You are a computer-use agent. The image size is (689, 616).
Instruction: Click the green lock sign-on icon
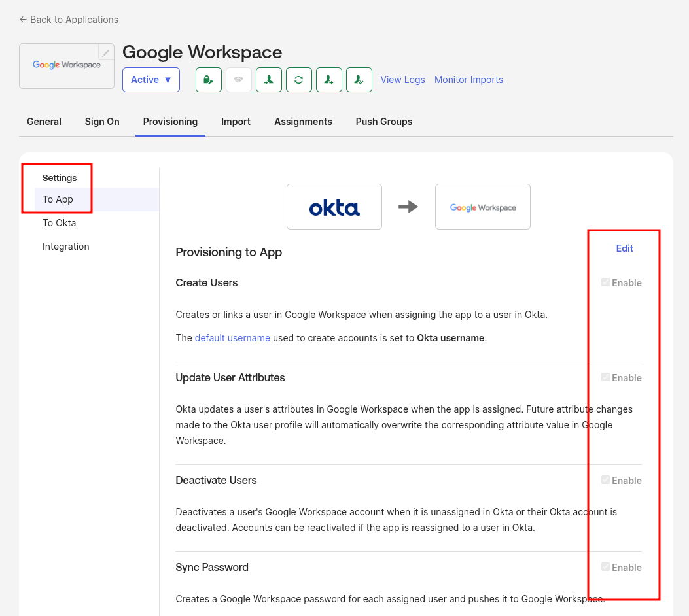209,80
